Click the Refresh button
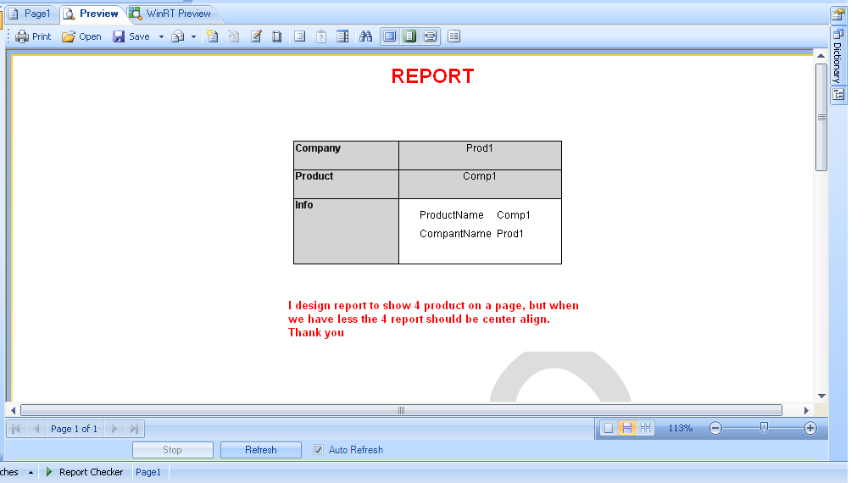The width and height of the screenshot is (868, 483). (x=261, y=450)
